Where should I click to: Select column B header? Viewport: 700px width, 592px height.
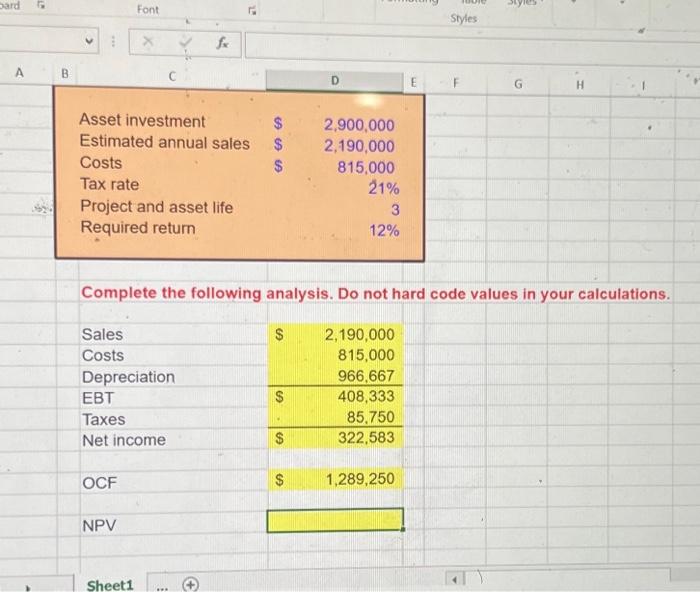65,73
